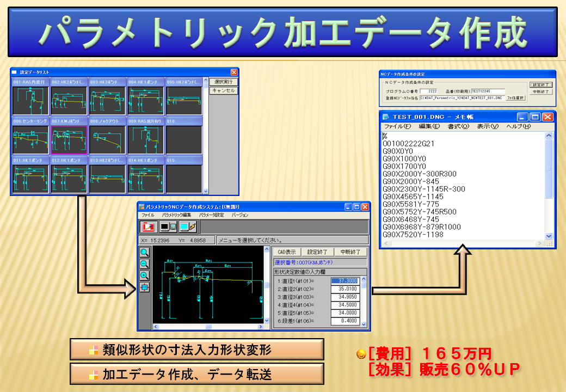This screenshot has height=392, width=566.
Task: Maximize the TEST_001.DNC Notepad window
Action: (x=536, y=117)
